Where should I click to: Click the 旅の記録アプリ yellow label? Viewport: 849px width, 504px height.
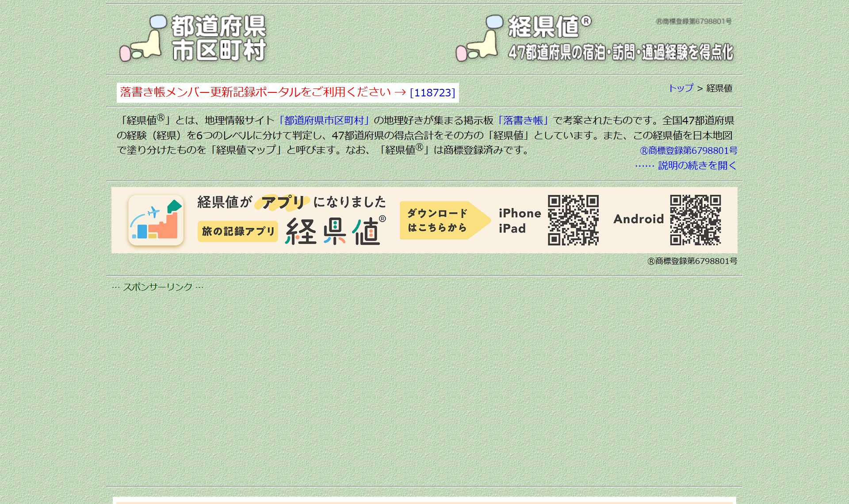(x=238, y=231)
